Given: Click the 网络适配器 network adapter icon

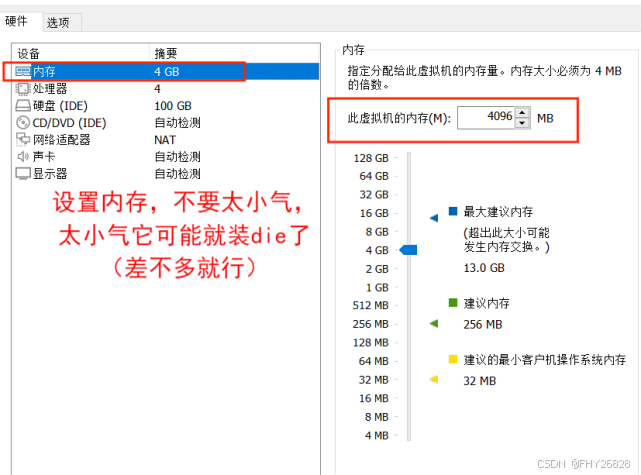Looking at the screenshot, I should (x=23, y=139).
